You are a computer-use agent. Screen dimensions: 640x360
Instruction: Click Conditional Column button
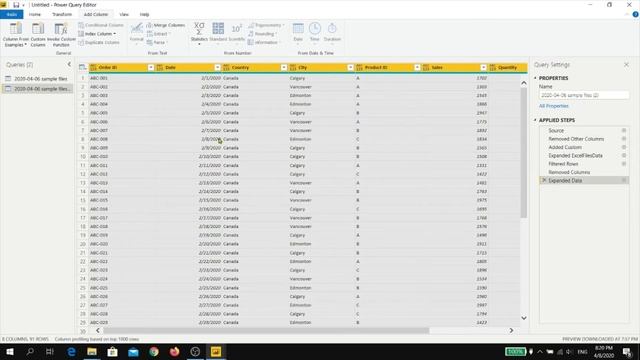coord(101,25)
